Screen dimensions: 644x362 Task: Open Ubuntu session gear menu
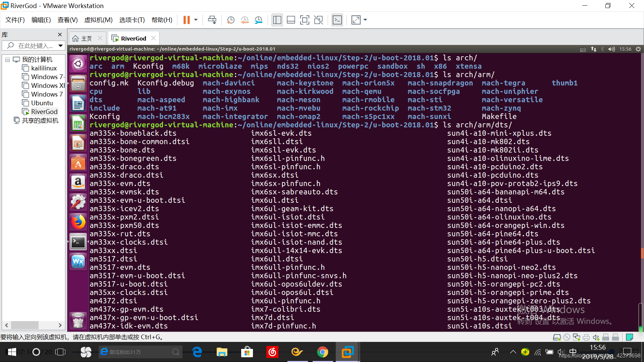638,49
